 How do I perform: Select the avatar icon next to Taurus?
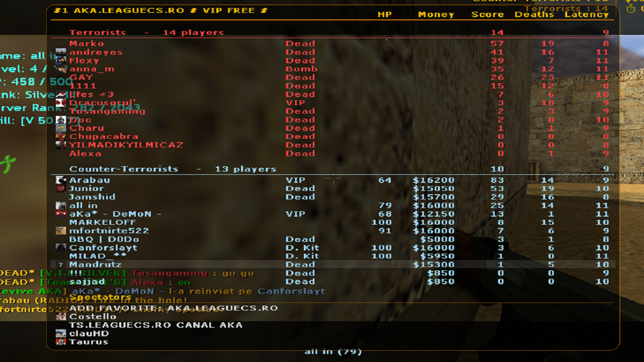(x=61, y=342)
